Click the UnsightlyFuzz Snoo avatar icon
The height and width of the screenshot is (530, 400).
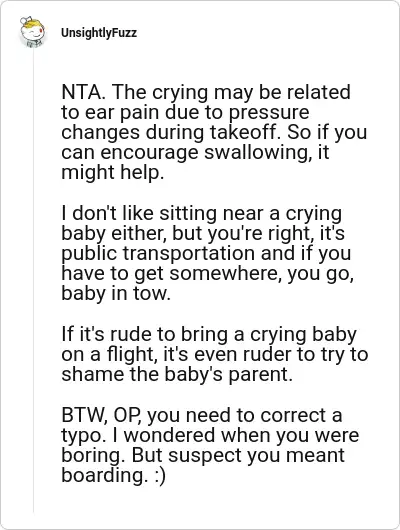pos(32,32)
